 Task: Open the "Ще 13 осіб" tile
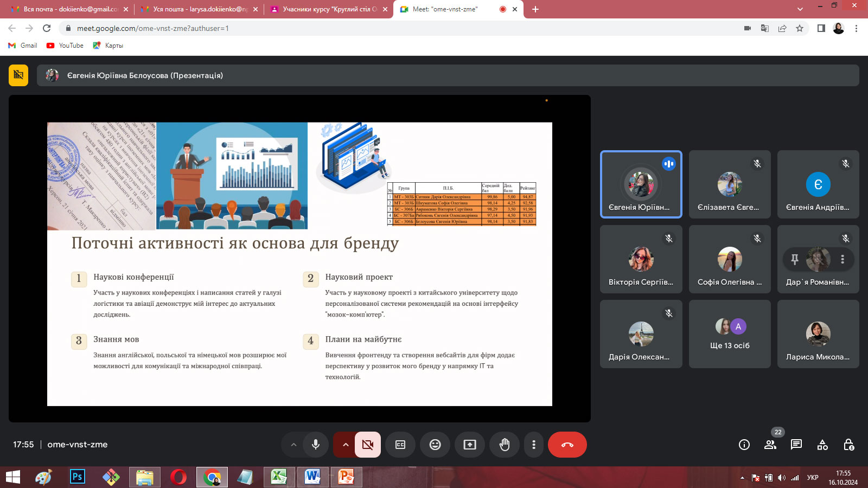pyautogui.click(x=730, y=334)
